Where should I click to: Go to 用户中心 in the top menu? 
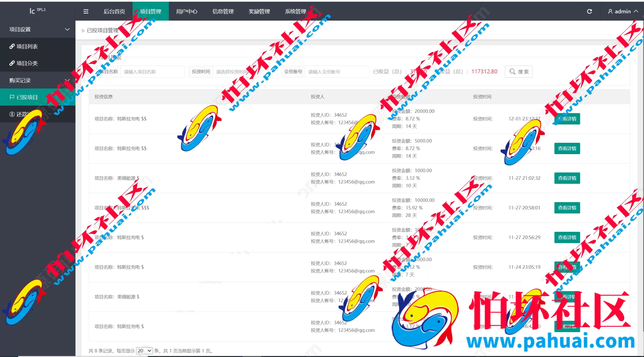coord(187,11)
